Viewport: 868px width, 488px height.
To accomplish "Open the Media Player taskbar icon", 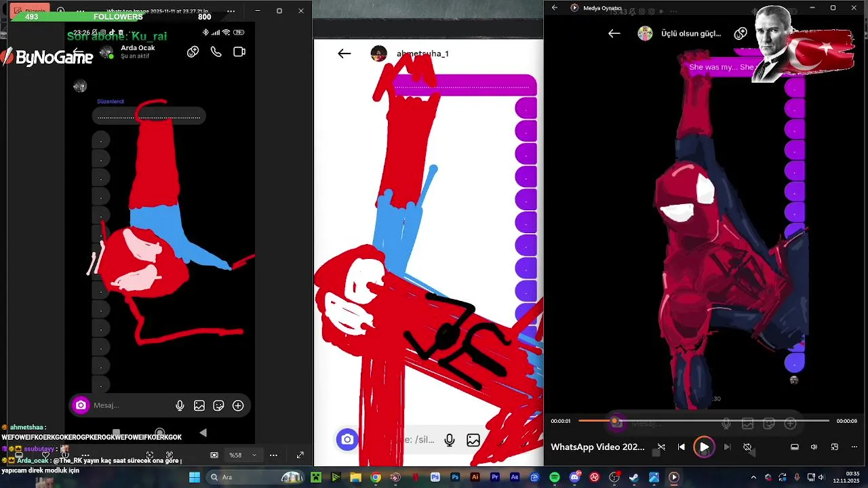I will click(674, 477).
